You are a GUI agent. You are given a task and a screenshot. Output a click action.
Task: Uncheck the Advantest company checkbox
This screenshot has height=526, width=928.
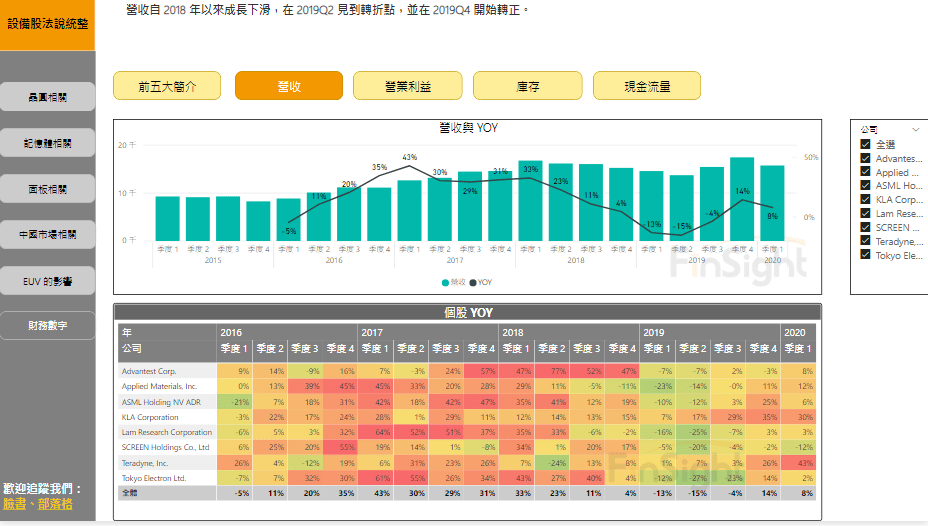866,159
